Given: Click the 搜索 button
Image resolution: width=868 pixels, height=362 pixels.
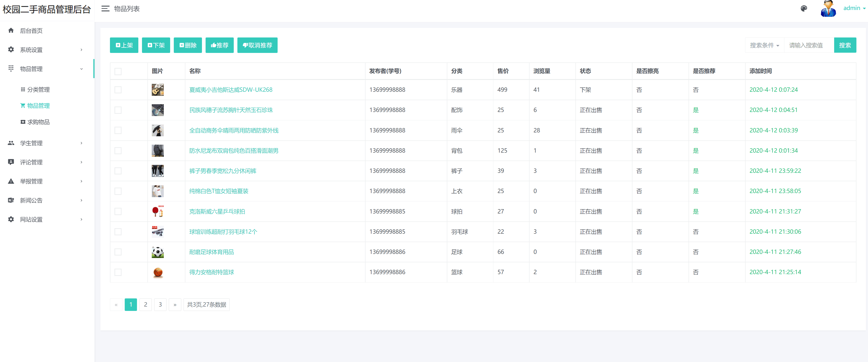Looking at the screenshot, I should click(845, 45).
